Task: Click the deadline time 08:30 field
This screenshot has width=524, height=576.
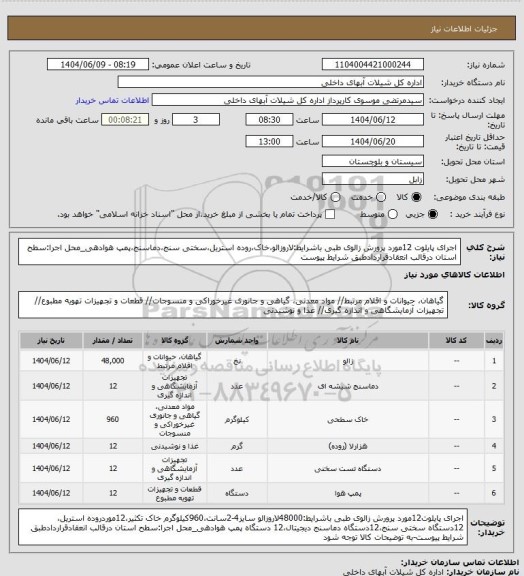Action: click(x=269, y=120)
